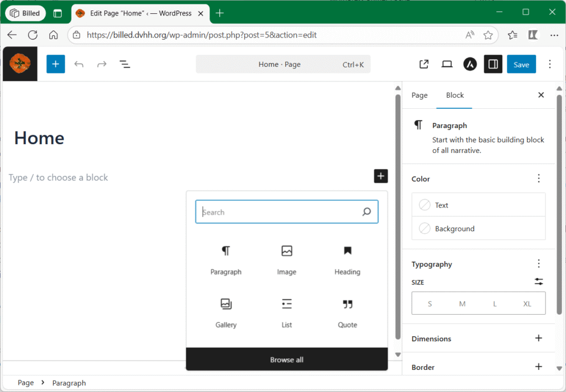Open the Color options three-dot menu
Screen dimensions: 566x392
click(538, 179)
